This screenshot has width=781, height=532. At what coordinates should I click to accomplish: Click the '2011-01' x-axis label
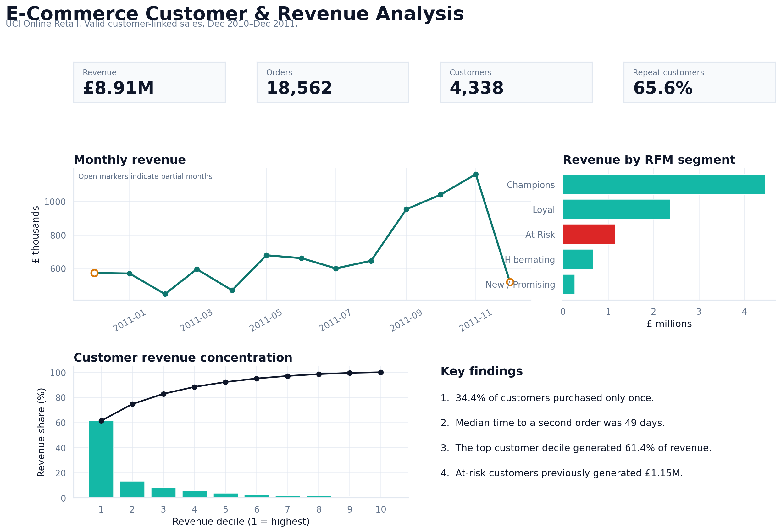130,320
